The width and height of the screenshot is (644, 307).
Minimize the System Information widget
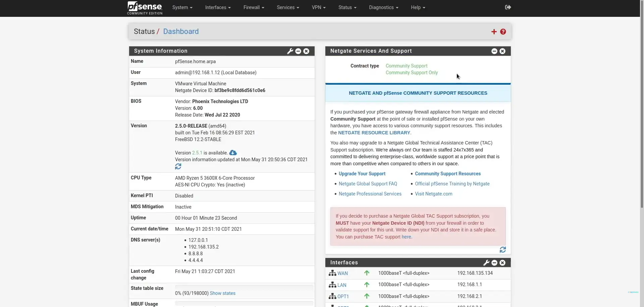[x=298, y=51]
